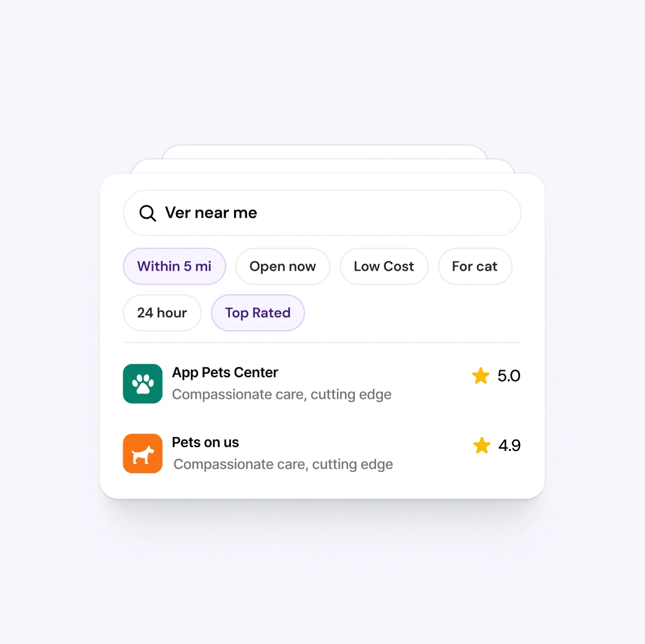Click App Pets Center description text
The image size is (645, 644).
click(x=281, y=394)
